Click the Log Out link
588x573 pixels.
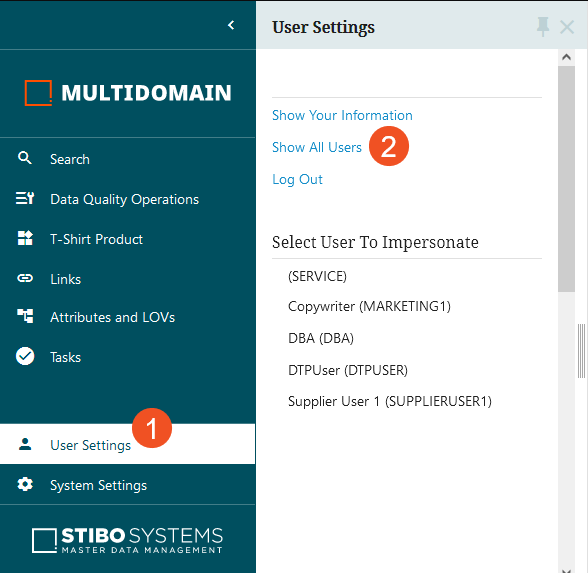click(297, 180)
